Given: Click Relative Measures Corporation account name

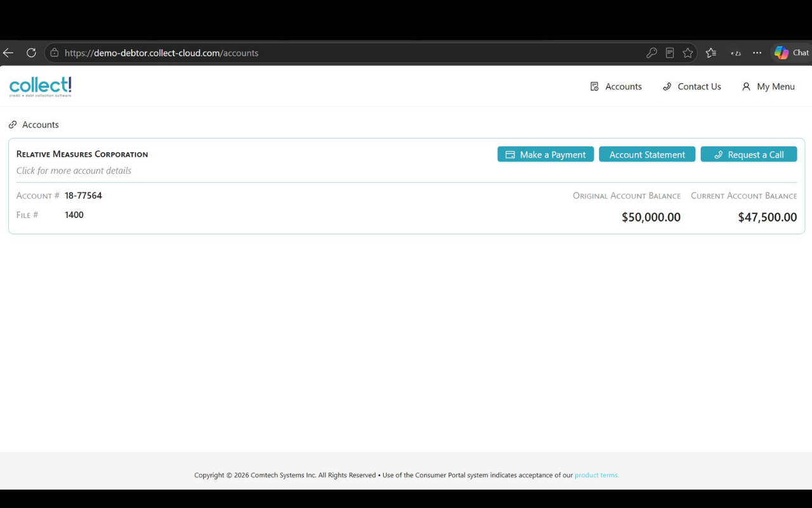Looking at the screenshot, I should 82,154.
